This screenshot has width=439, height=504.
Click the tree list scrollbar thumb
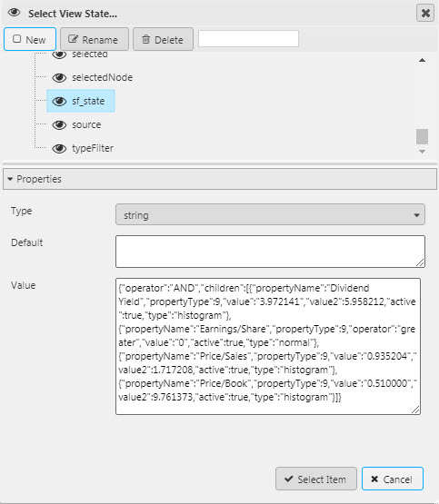pos(422,136)
